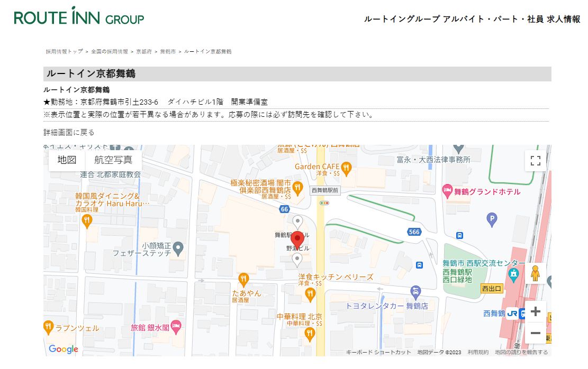Open Garden CAFE restaurant marker
The height and width of the screenshot is (369, 588).
[x=347, y=169]
